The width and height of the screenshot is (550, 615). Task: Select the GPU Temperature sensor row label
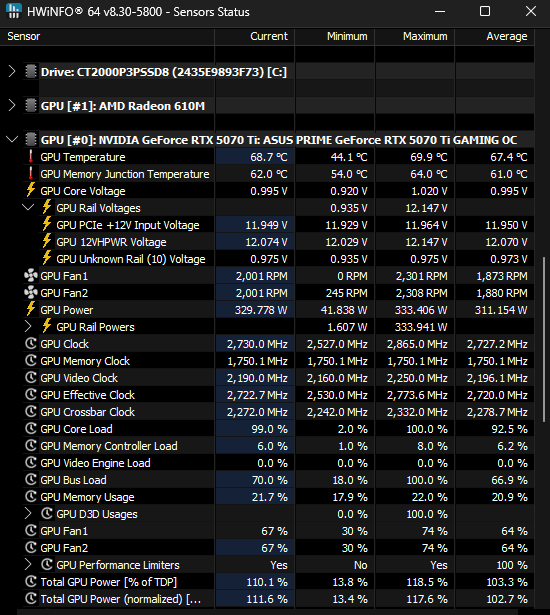pos(83,157)
